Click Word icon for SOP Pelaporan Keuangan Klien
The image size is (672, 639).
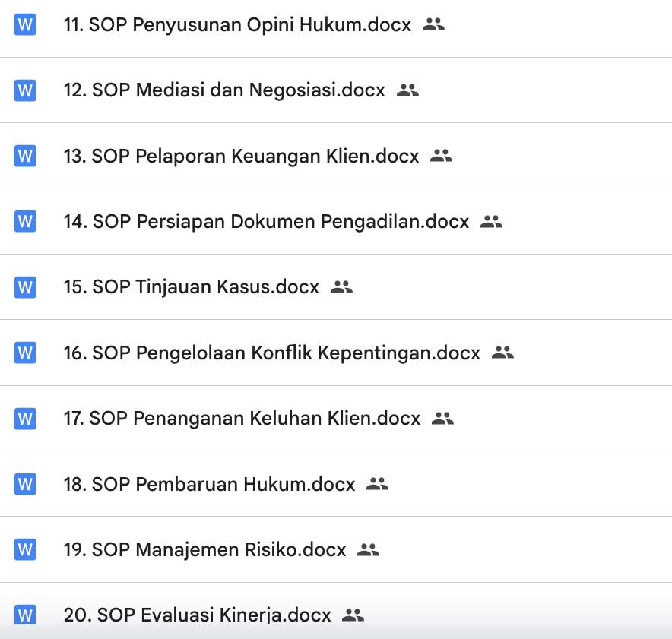tap(25, 156)
